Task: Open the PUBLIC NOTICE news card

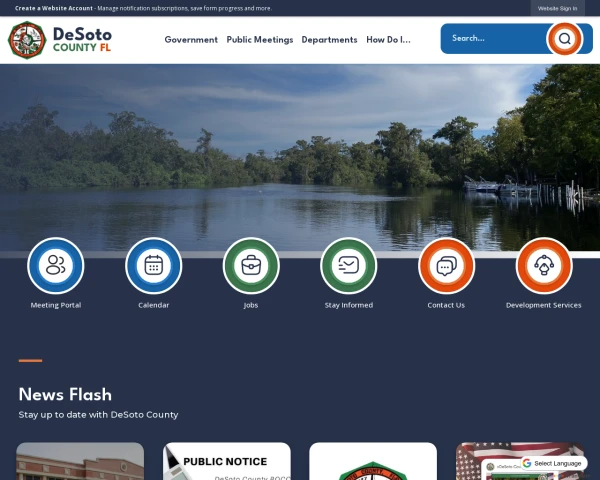Action: click(227, 461)
